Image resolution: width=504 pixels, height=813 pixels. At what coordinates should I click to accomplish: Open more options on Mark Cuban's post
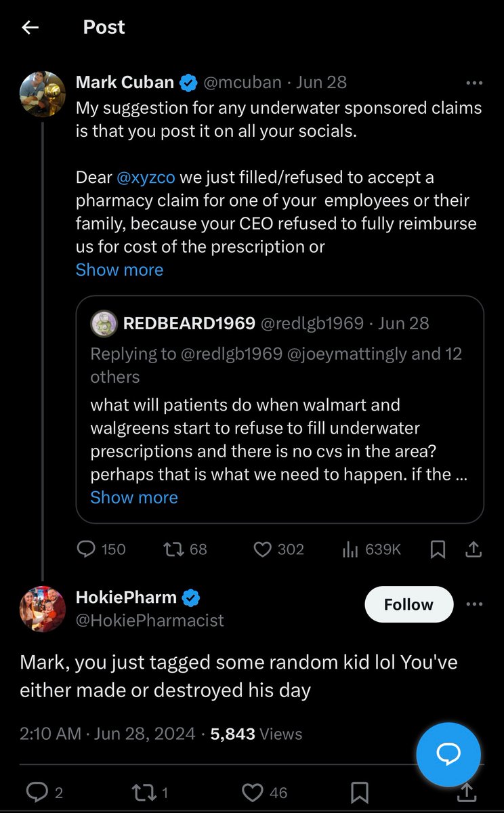pos(474,83)
